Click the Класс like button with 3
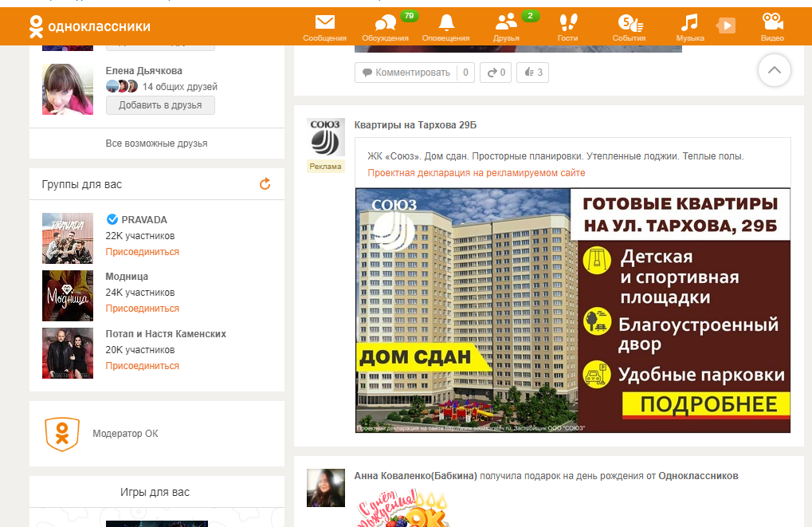The width and height of the screenshot is (812, 527). [x=533, y=73]
